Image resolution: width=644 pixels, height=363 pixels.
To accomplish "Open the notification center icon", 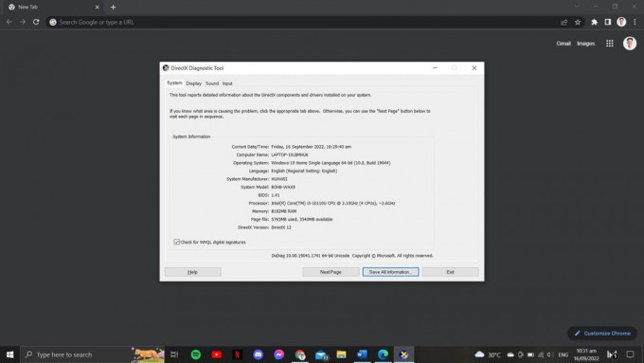I will pyautogui.click(x=630, y=354).
